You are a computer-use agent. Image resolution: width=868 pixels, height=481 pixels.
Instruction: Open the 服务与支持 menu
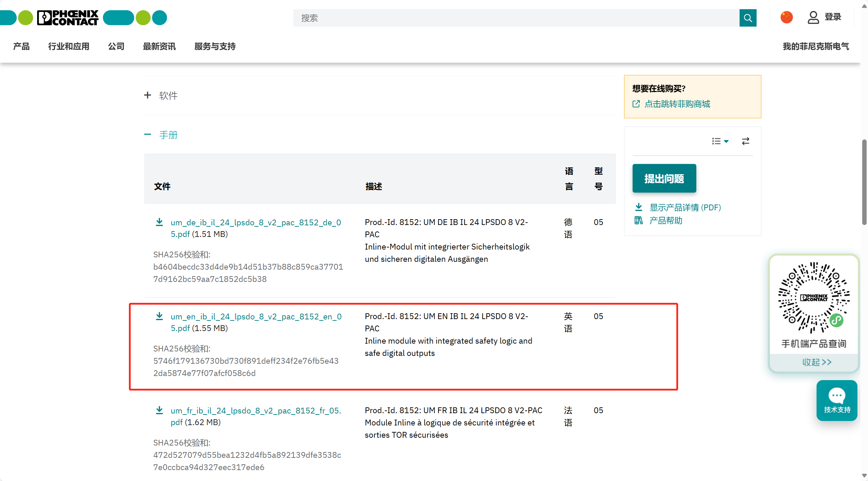[215, 46]
